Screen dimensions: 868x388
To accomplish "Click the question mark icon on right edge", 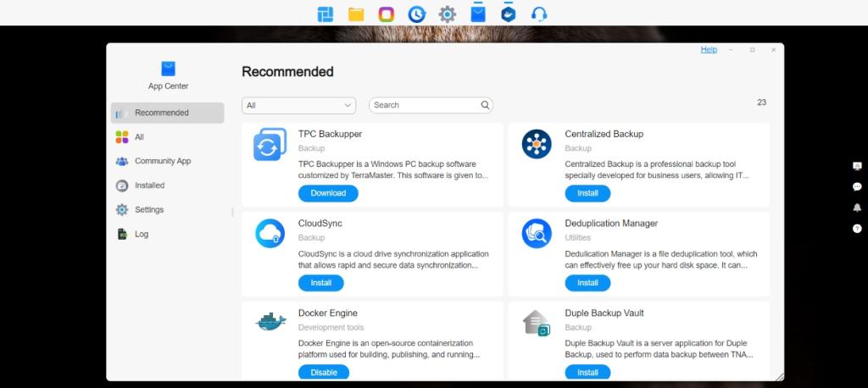I will coord(857,229).
